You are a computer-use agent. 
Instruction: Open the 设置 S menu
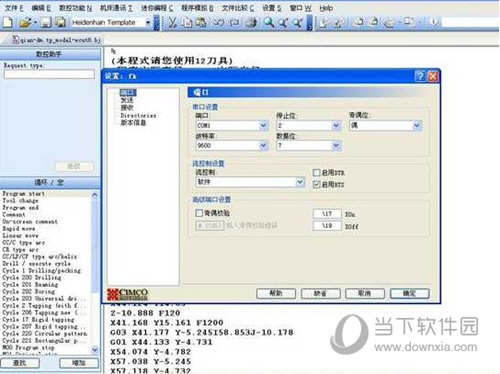click(x=271, y=8)
